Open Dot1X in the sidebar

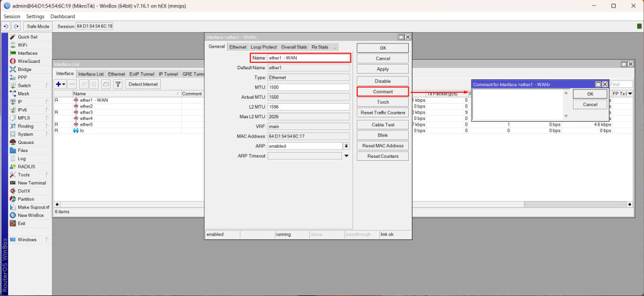[24, 191]
